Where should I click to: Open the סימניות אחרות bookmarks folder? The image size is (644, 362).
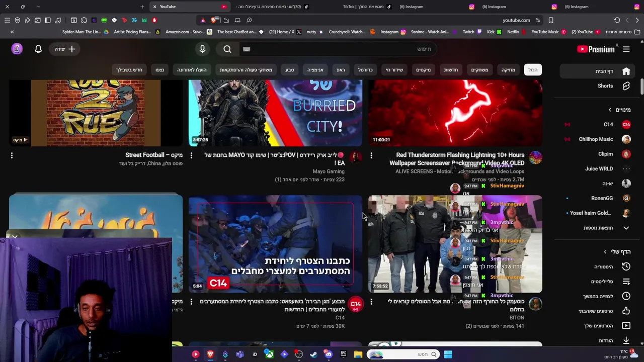[x=622, y=32]
